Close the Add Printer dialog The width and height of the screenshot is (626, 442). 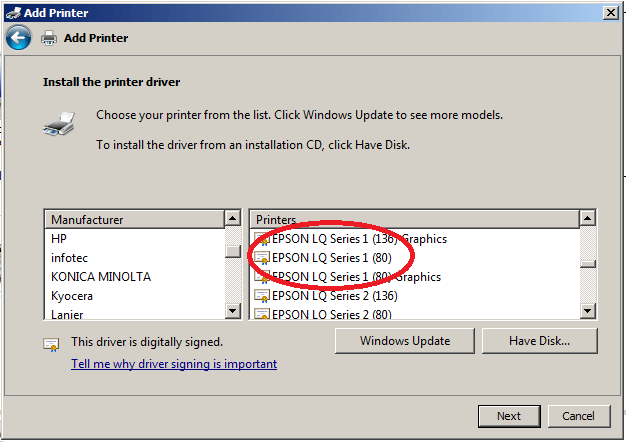pos(611,13)
